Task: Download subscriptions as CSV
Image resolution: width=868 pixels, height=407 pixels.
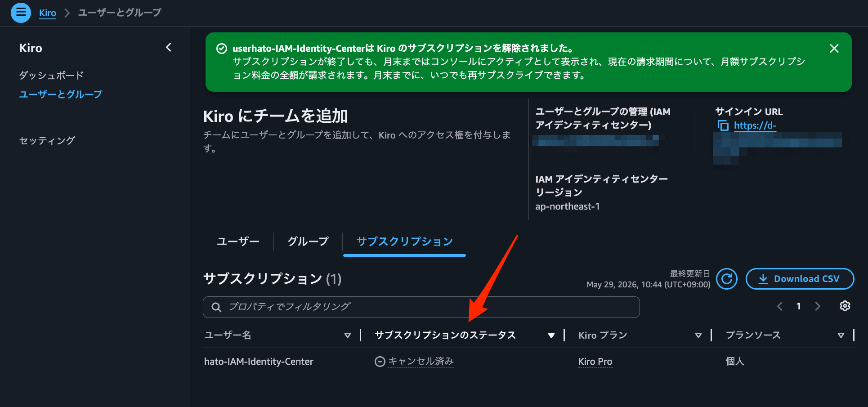Action: 800,279
